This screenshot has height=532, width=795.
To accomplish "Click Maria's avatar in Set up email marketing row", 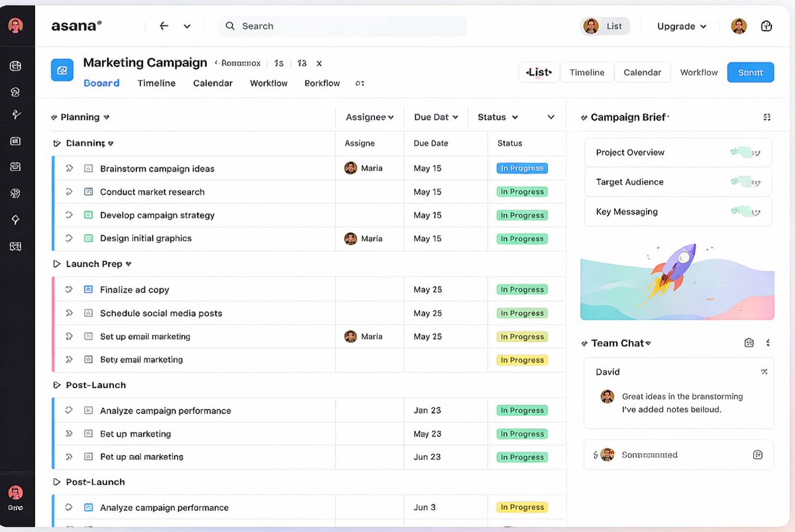I will [x=350, y=337].
